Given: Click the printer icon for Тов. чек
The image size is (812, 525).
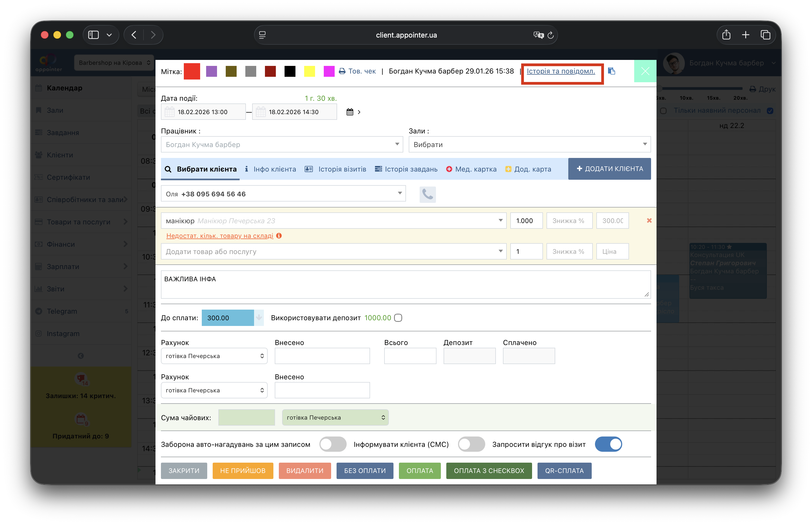Looking at the screenshot, I should coord(342,71).
